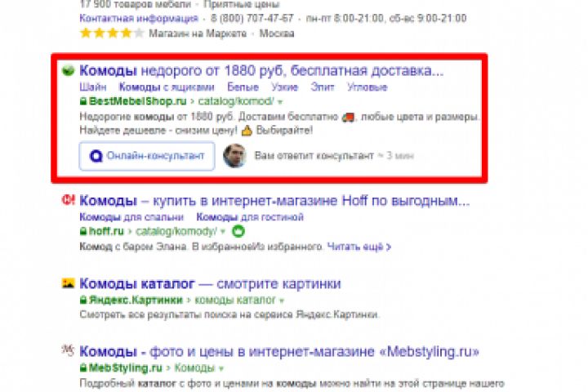Click the lock icon beside hoff.ru
This screenshot has width=588, height=392.
(83, 231)
